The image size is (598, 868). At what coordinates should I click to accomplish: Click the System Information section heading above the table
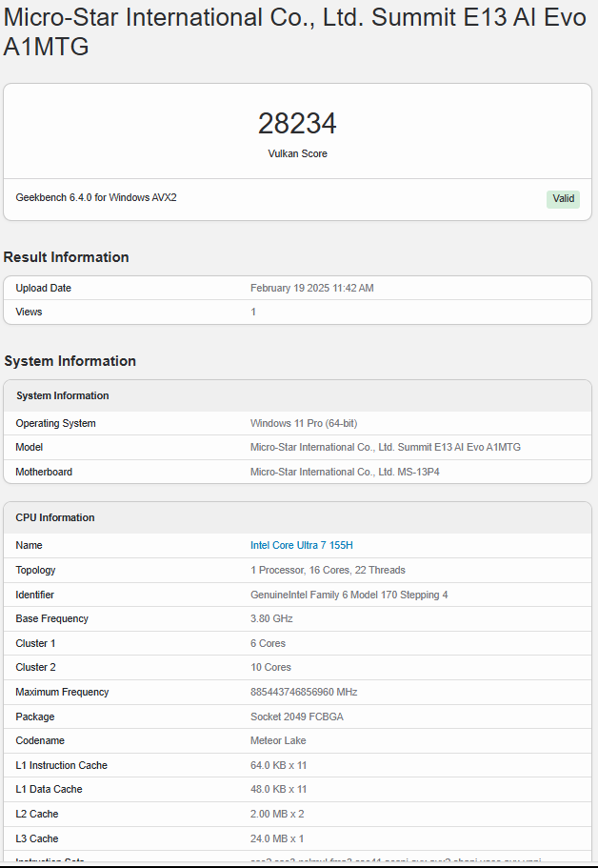[x=70, y=361]
